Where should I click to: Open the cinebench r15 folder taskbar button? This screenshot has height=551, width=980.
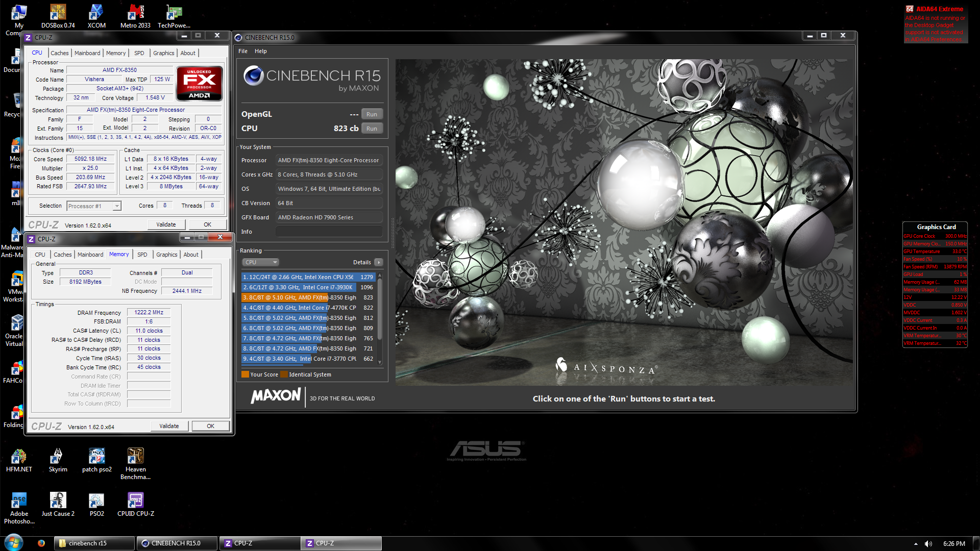coord(94,543)
